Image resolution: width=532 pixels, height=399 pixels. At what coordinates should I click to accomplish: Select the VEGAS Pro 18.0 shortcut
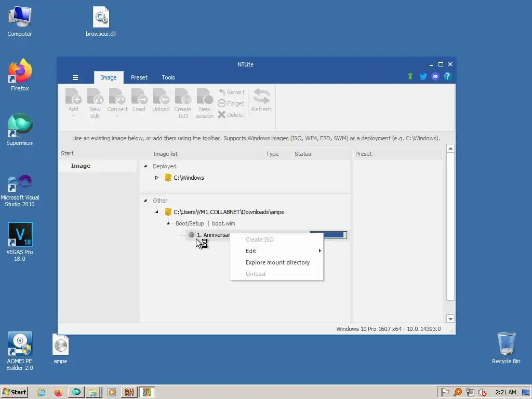20,242
